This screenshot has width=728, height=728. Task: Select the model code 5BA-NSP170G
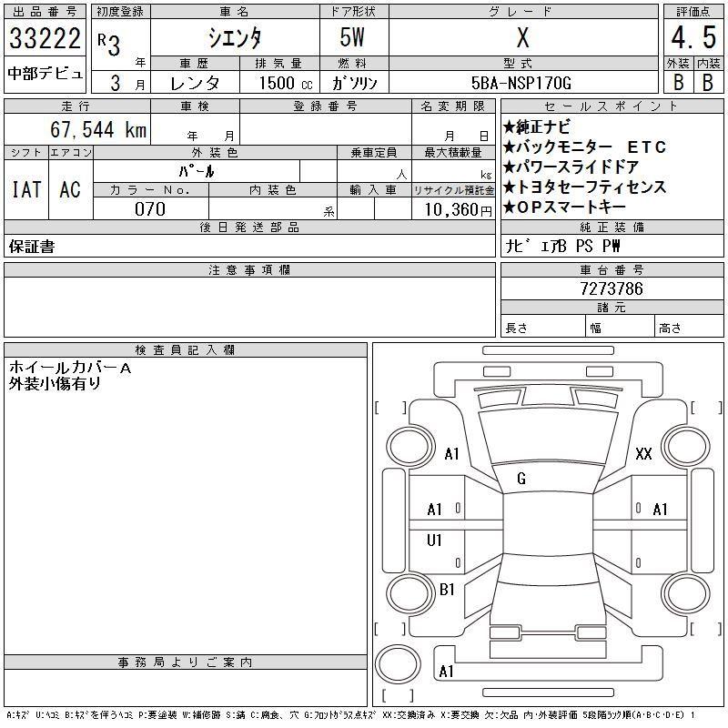click(521, 83)
